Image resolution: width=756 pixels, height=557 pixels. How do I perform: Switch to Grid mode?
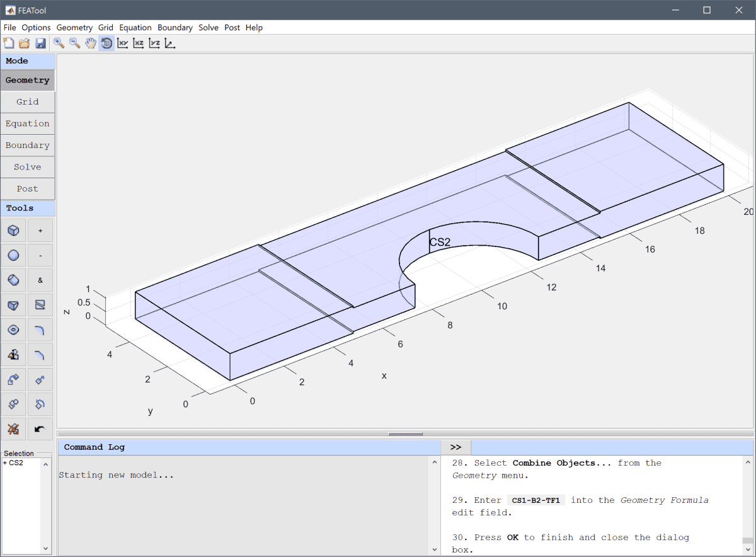click(x=28, y=101)
